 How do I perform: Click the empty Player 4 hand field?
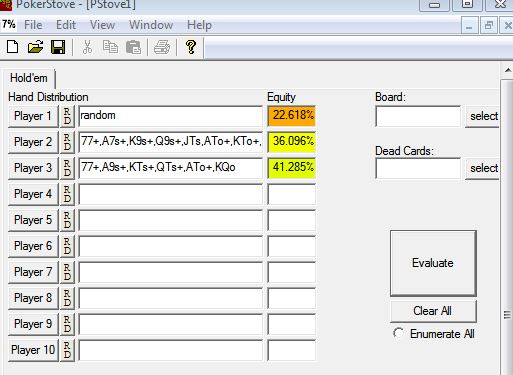[x=170, y=194]
